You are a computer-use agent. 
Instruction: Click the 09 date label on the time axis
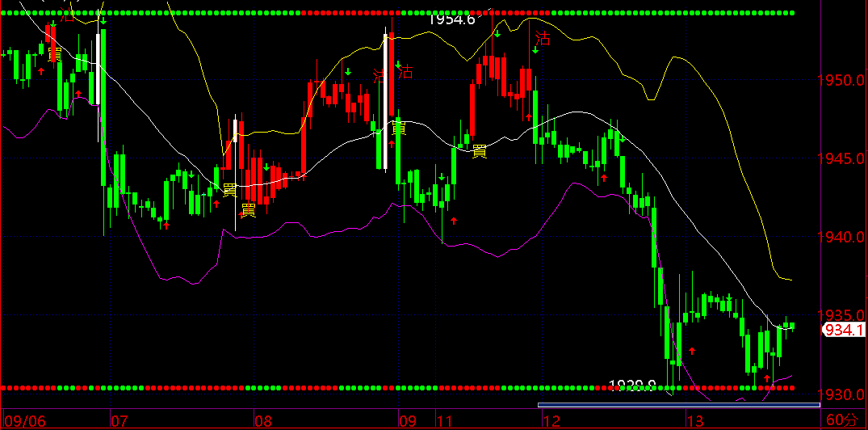tap(409, 420)
